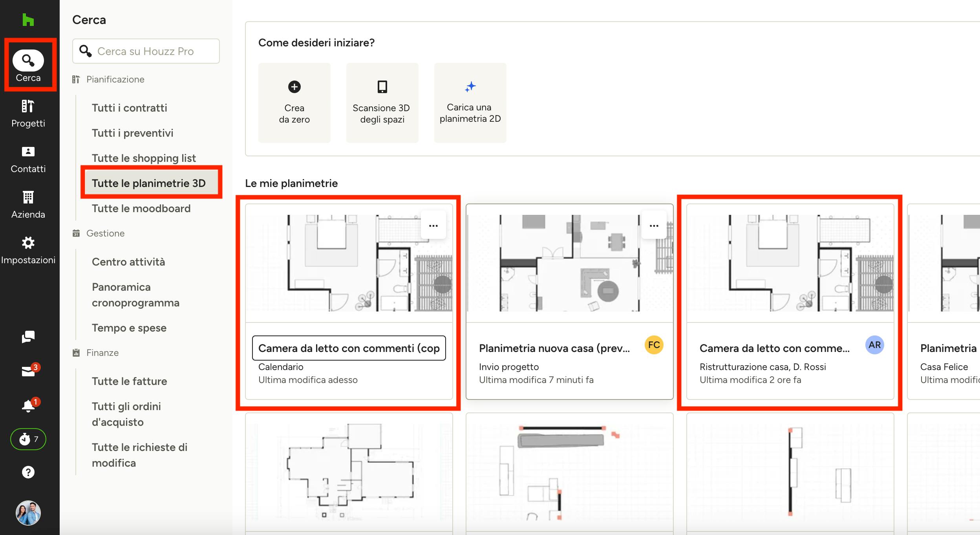Open Planimetria nuova casa floor plan thumbnail
Viewport: 980px width, 535px height.
(x=570, y=263)
